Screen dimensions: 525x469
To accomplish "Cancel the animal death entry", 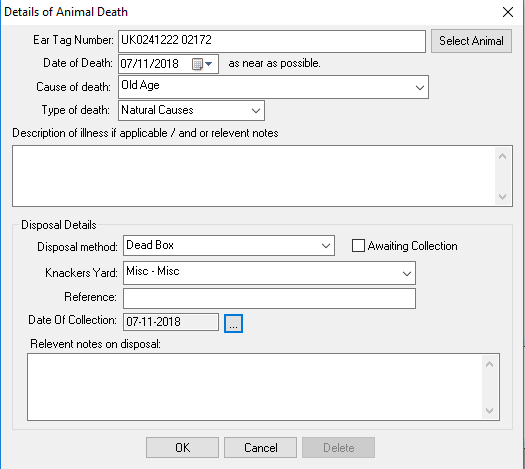I will [260, 448].
